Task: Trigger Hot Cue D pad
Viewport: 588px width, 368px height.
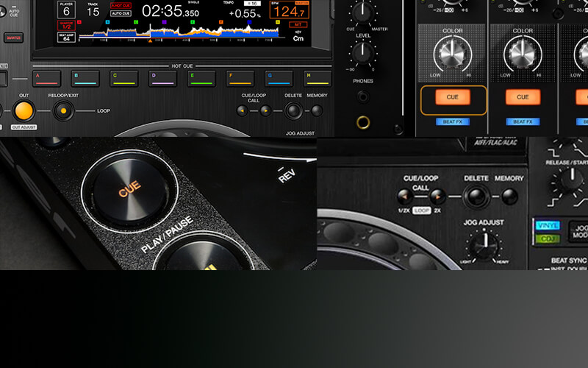Action: tap(162, 79)
